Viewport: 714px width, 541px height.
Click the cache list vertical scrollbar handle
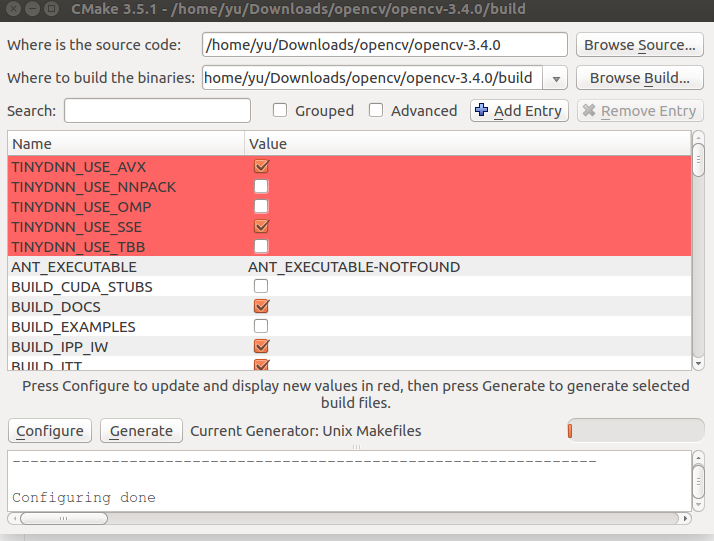pos(698,160)
